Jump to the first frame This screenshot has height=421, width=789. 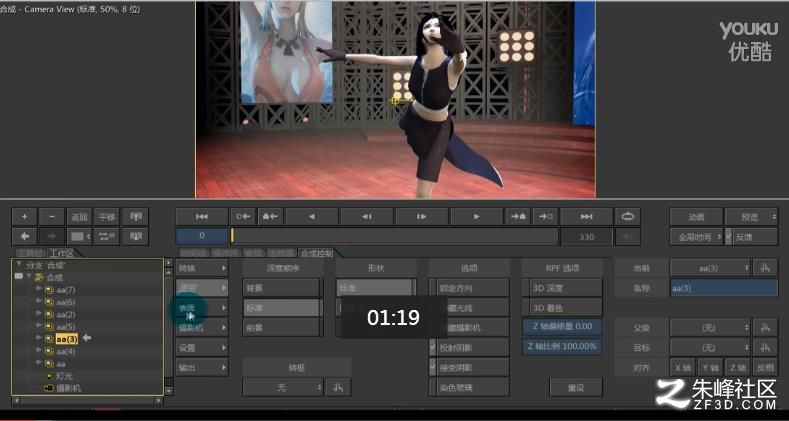coord(202,217)
